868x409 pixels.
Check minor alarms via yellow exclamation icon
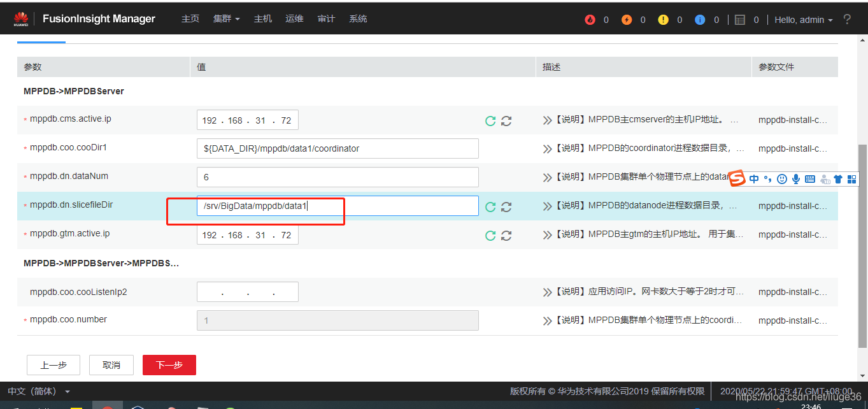click(664, 19)
